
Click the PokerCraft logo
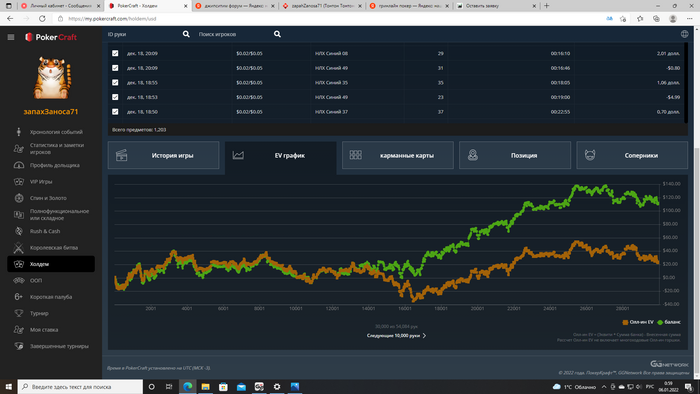click(50, 37)
